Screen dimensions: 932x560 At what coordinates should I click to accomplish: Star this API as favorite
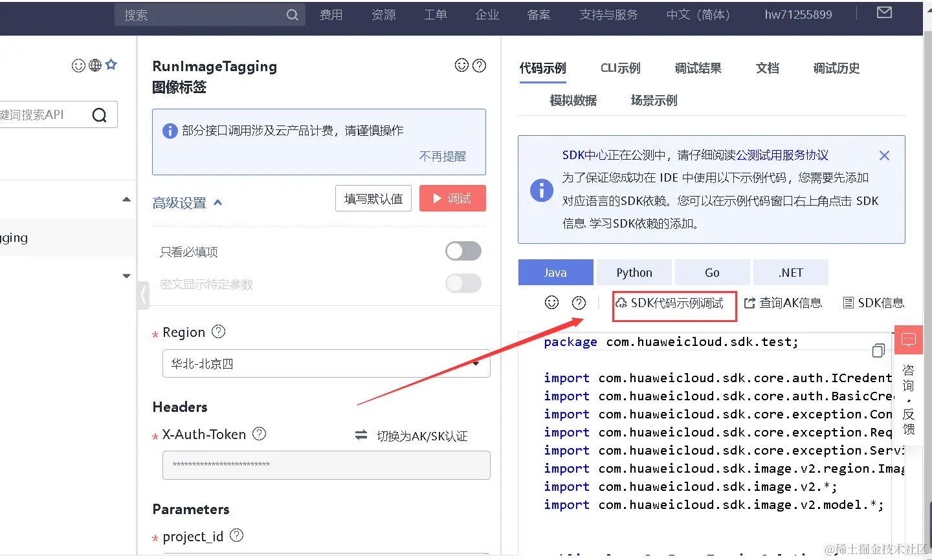tap(111, 65)
